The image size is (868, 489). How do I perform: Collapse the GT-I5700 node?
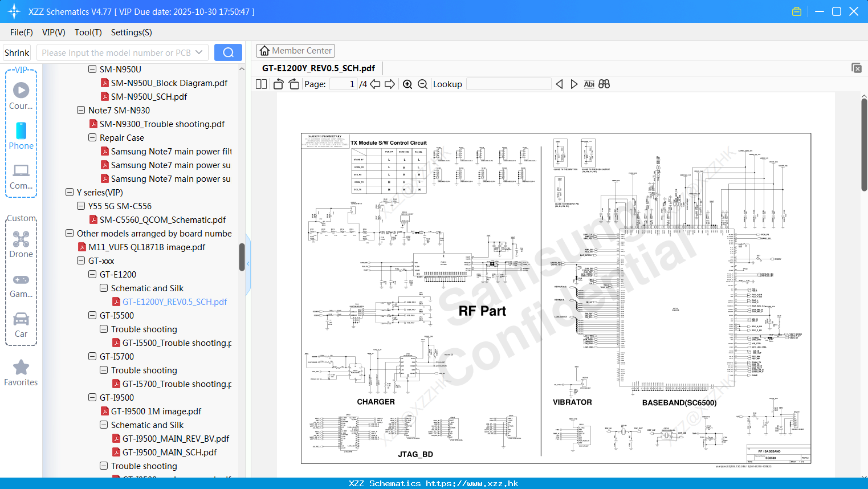92,356
